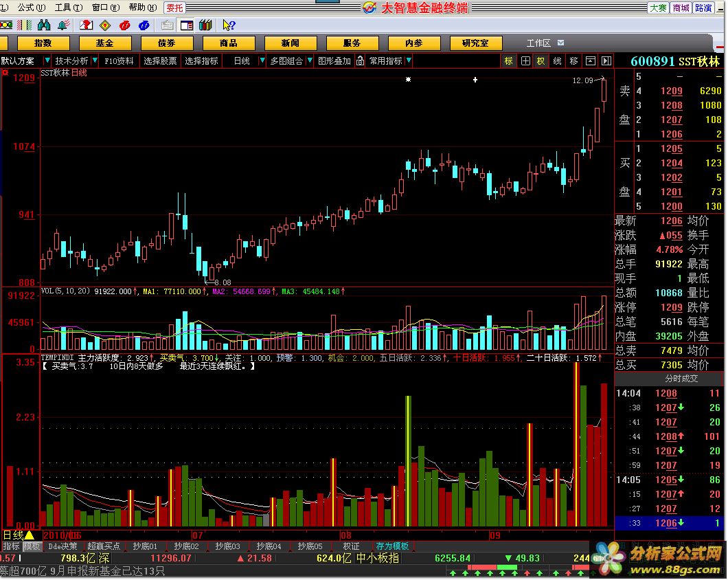The height and width of the screenshot is (580, 728).
Task: Click the yellow diamond arrow icon
Action: point(105,25)
